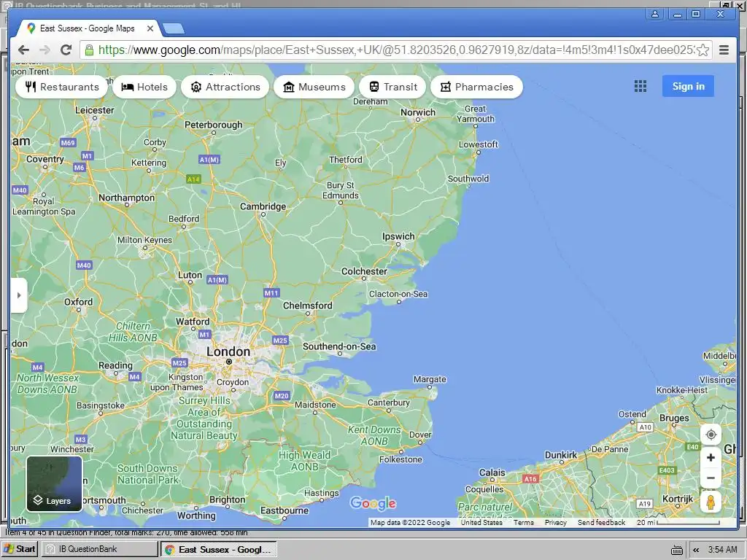Bookmark this page with the star icon
The width and height of the screenshot is (747, 560).
[703, 50]
